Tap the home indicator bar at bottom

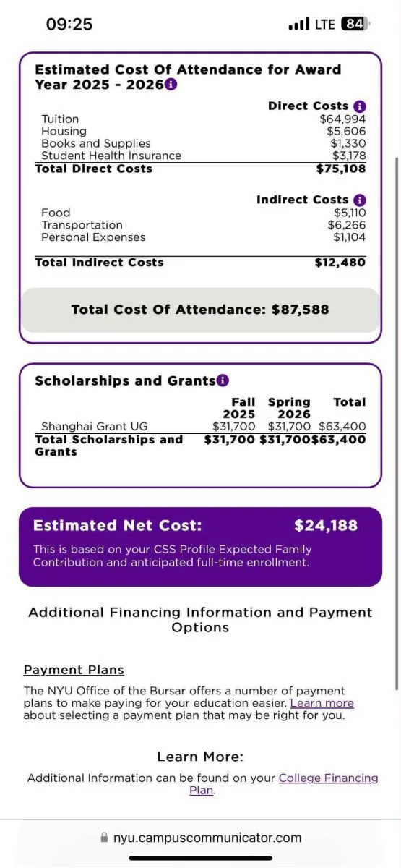(200, 858)
